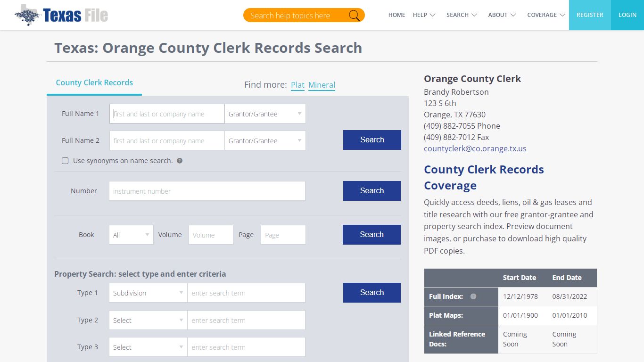Viewport: 644px width, 362px height.
Task: Click the LOGIN button
Action: tap(627, 15)
